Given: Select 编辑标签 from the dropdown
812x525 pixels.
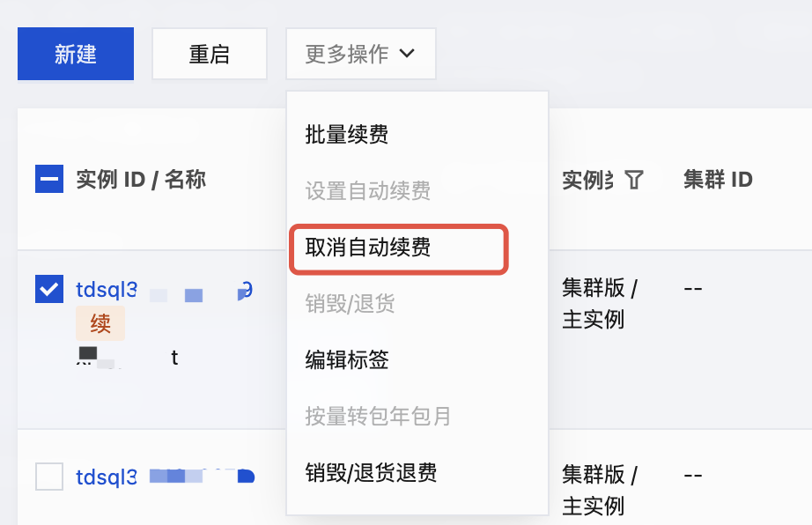Looking at the screenshot, I should click(x=346, y=360).
